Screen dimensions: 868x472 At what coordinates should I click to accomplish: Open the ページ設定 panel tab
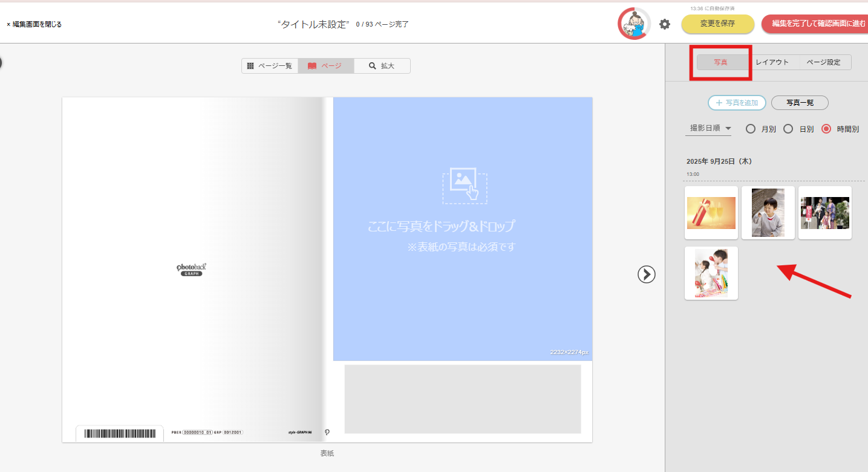point(824,62)
